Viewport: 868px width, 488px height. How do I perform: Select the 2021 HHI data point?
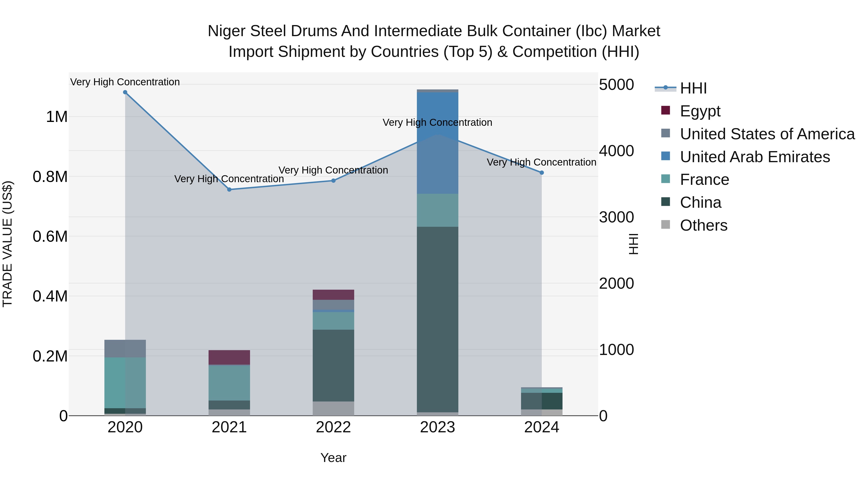229,190
